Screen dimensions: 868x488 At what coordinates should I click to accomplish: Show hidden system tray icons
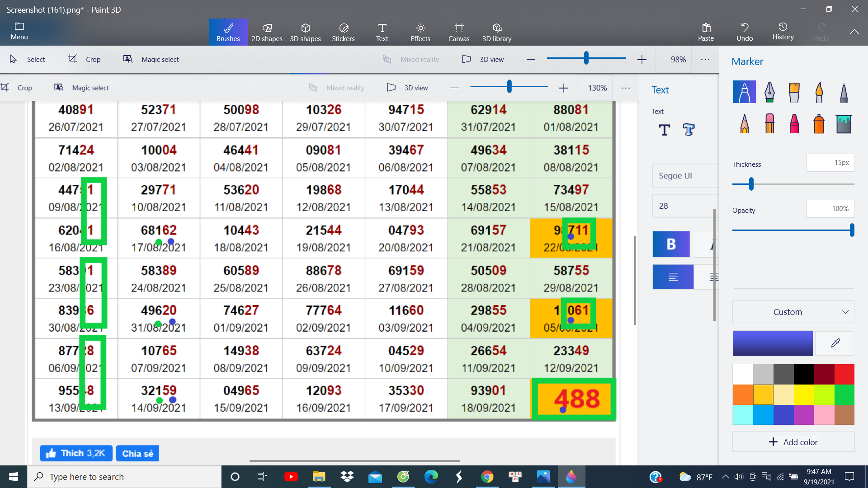(x=725, y=477)
